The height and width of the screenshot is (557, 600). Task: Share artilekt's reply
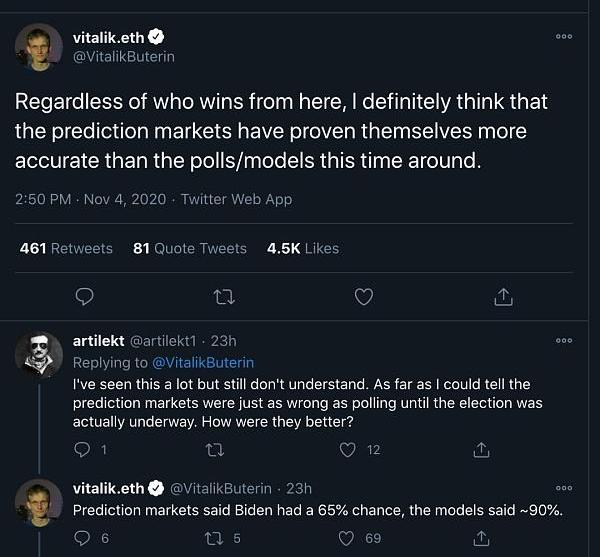pyautogui.click(x=482, y=450)
